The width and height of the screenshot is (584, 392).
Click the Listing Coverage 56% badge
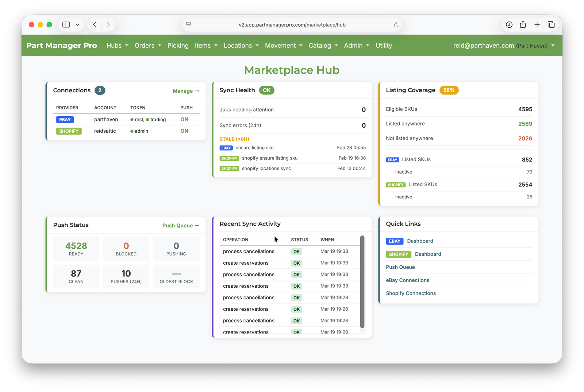(449, 90)
